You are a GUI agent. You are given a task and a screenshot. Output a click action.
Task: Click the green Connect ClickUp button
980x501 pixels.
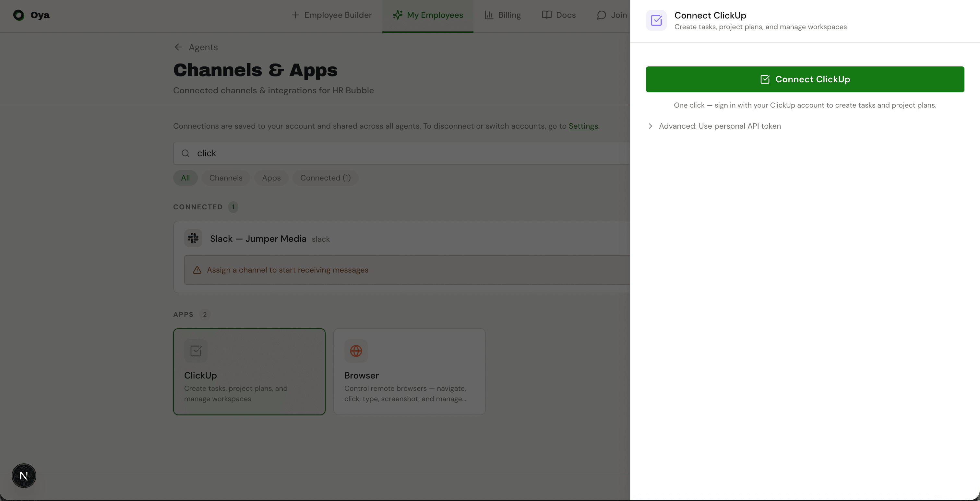tap(804, 79)
